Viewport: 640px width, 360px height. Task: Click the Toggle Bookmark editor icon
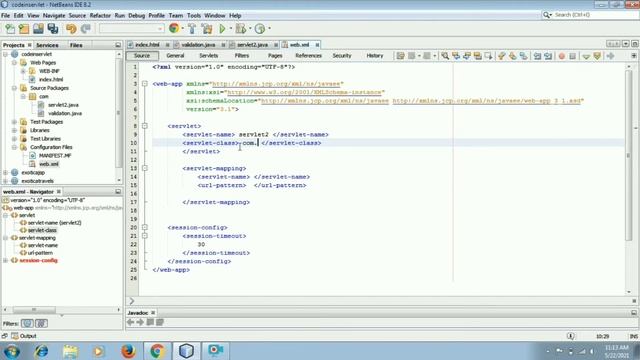point(523,56)
